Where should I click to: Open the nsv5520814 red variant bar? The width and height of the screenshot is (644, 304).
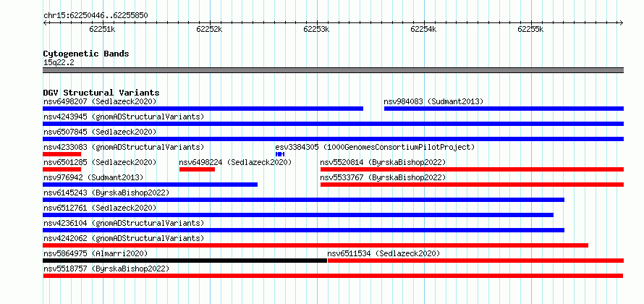(x=472, y=169)
